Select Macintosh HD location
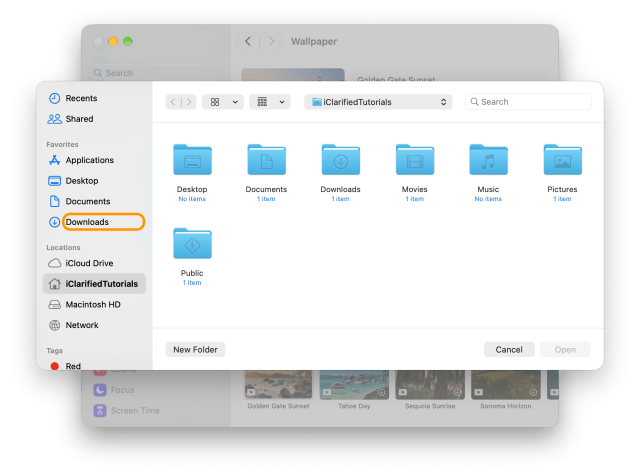640x475 pixels. pyautogui.click(x=84, y=304)
